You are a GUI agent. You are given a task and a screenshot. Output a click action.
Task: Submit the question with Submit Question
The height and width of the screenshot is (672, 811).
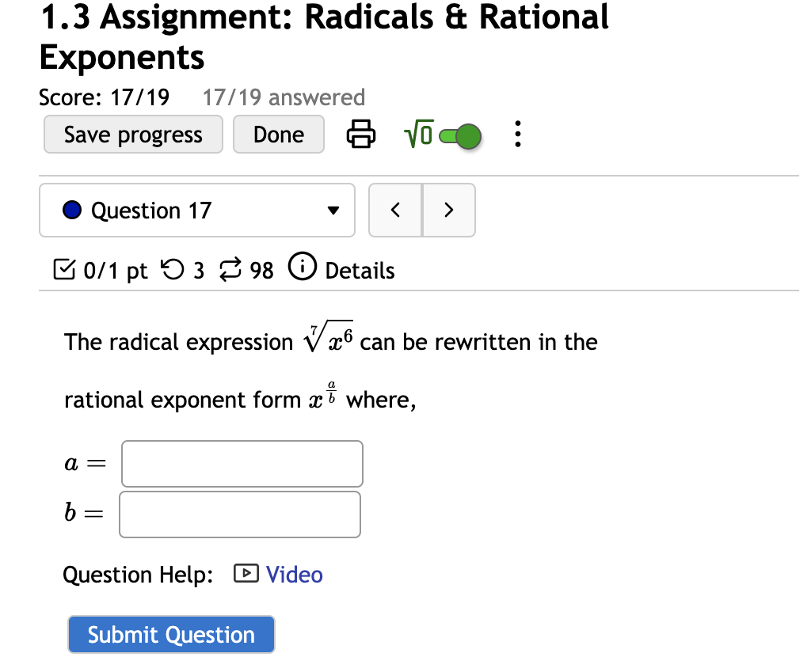click(171, 634)
